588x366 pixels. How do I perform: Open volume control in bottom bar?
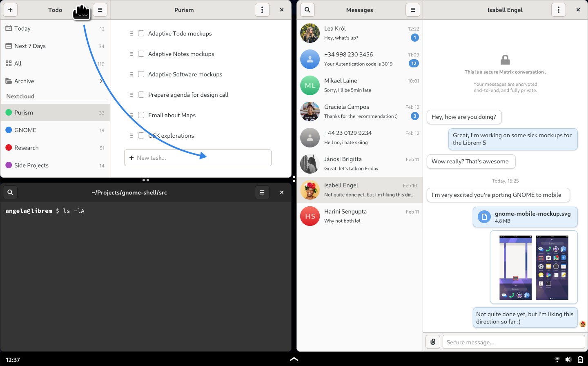568,359
